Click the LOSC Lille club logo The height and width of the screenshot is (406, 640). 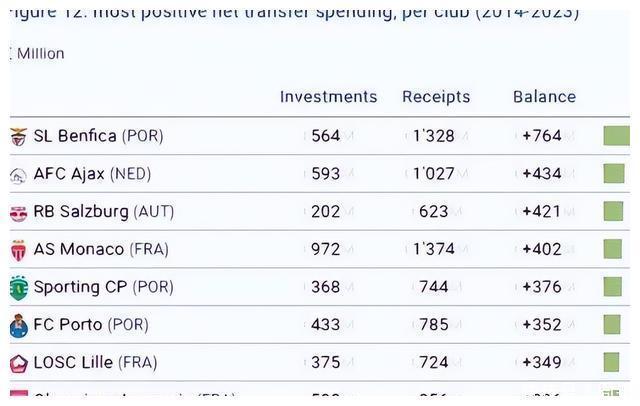(x=18, y=363)
